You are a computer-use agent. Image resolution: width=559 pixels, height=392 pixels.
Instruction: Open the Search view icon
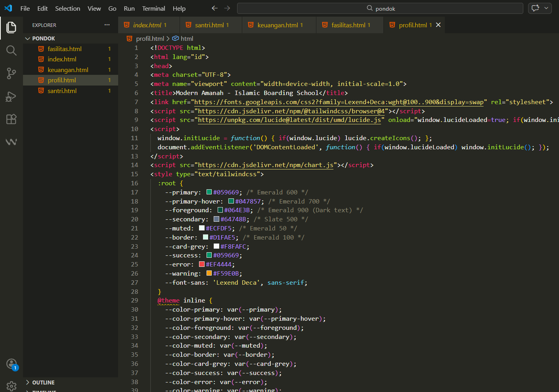(x=11, y=50)
